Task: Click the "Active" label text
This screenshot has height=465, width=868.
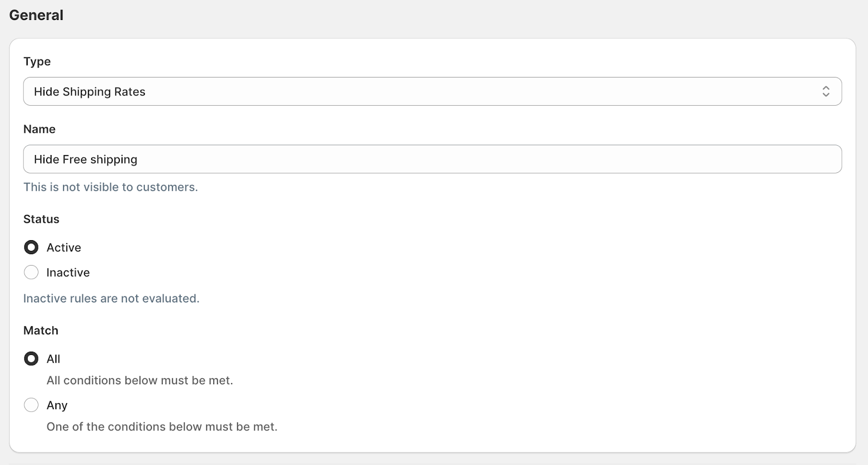Action: 63,248
